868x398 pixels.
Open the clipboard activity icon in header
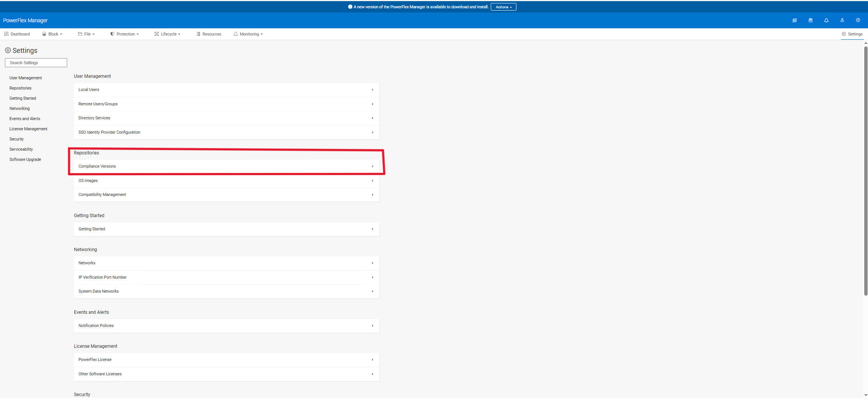tap(810, 20)
